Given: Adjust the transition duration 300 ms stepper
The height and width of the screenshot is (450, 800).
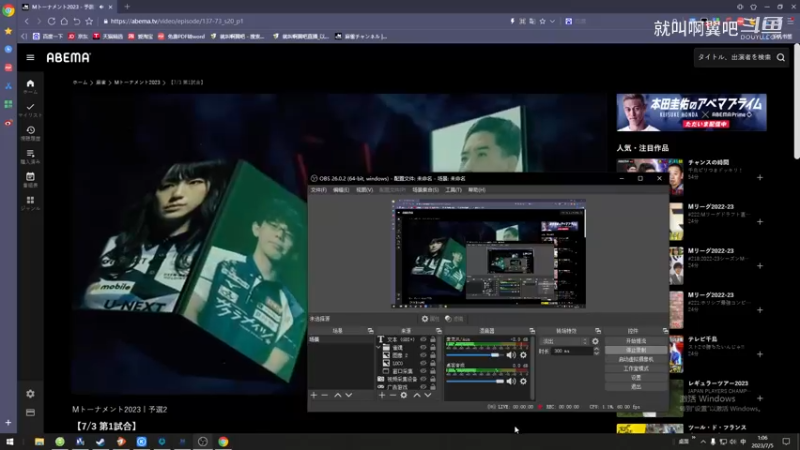Looking at the screenshot, I should click(596, 351).
